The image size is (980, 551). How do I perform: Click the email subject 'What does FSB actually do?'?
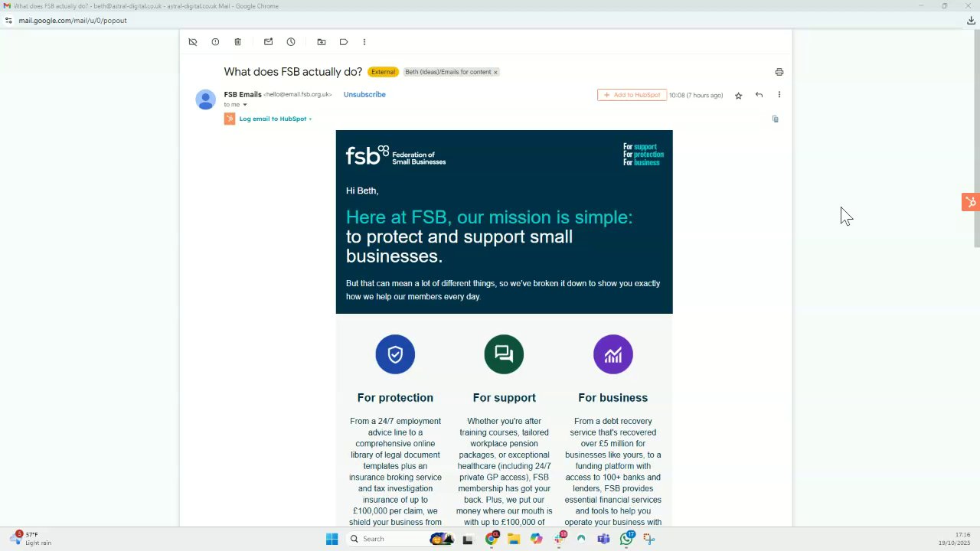(x=293, y=72)
